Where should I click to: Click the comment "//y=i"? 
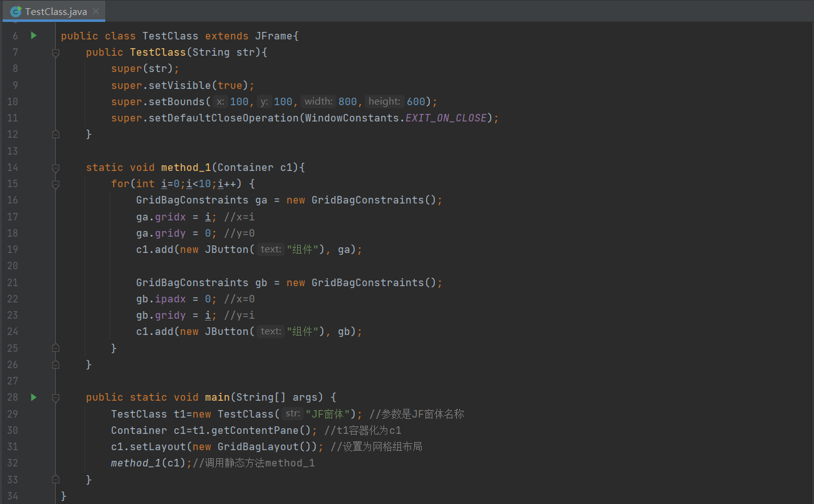[239, 315]
